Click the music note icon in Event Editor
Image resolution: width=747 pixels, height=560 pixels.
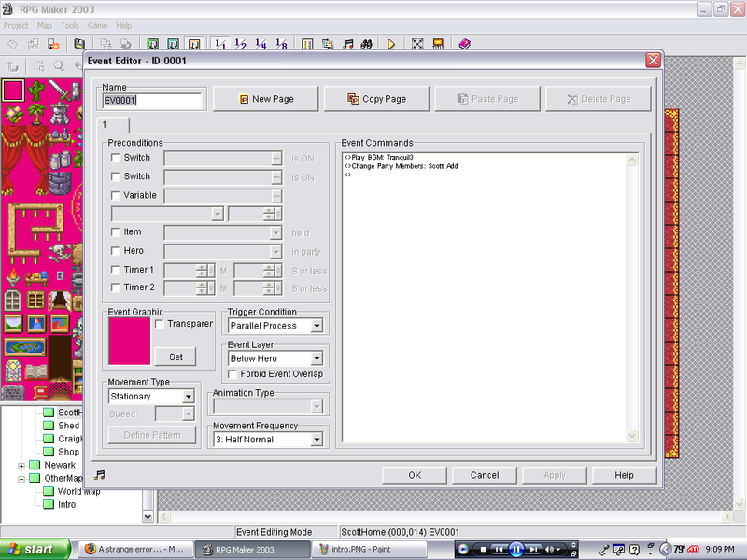tap(99, 475)
